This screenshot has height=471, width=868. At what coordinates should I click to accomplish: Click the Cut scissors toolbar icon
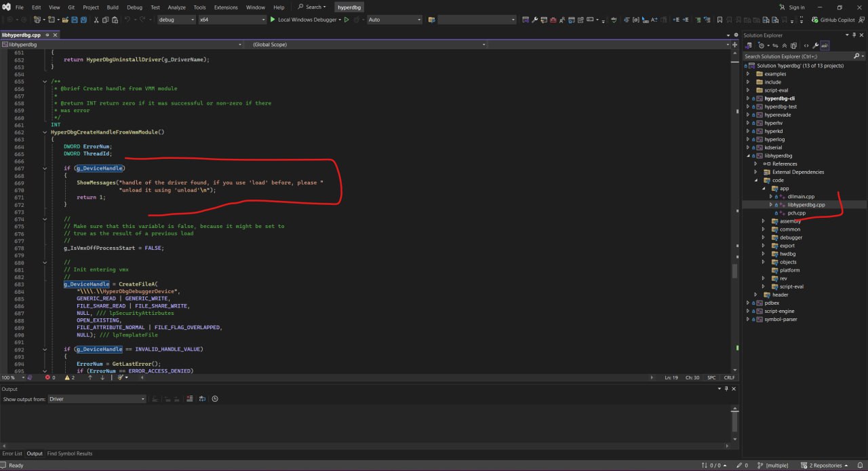(x=96, y=20)
